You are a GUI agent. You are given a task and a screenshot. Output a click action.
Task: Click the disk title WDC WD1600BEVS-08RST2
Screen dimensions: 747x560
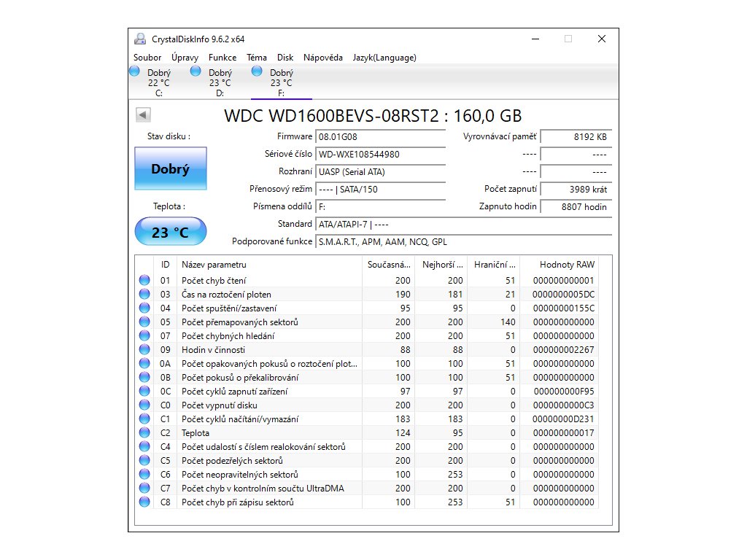pos(331,116)
